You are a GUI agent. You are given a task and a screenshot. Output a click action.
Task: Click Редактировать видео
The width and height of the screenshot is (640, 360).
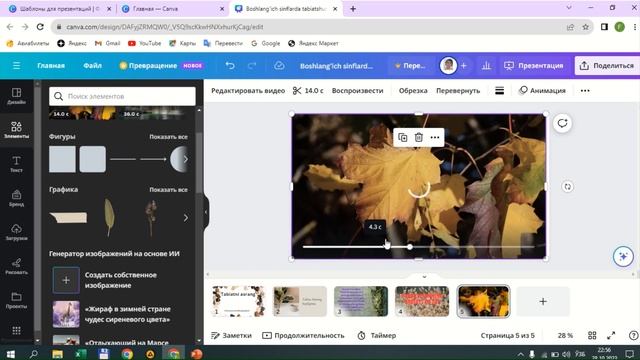click(248, 91)
